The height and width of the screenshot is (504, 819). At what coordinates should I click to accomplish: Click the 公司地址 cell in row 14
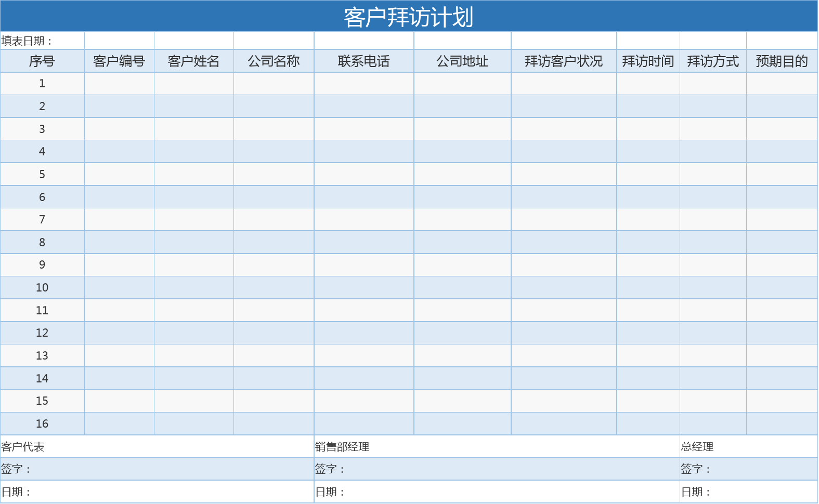point(463,378)
